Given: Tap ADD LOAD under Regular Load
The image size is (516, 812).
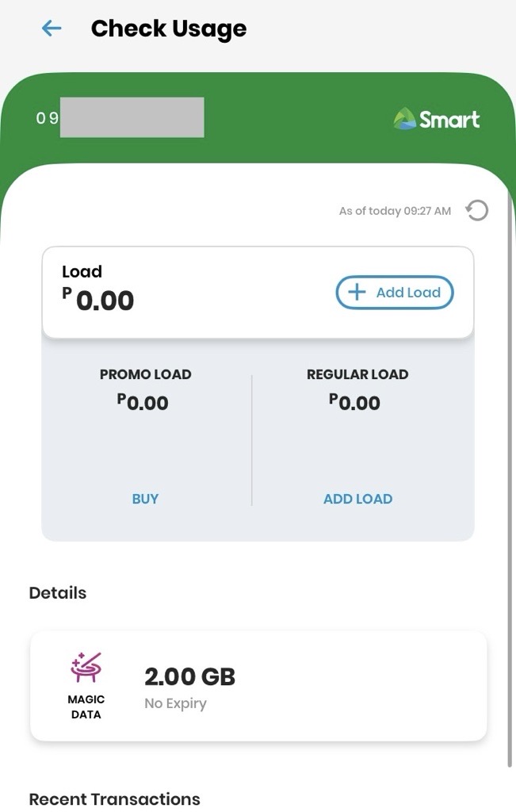Looking at the screenshot, I should coord(357,499).
